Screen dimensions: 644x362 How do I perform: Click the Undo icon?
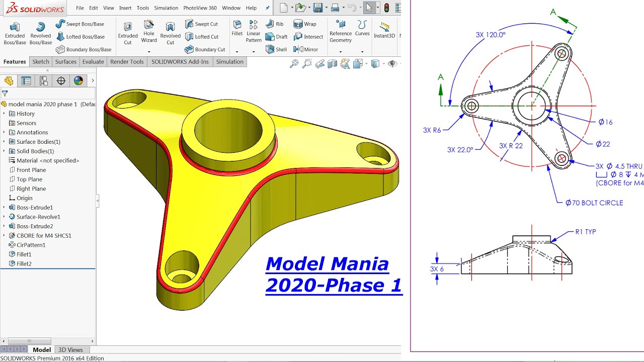[352, 8]
